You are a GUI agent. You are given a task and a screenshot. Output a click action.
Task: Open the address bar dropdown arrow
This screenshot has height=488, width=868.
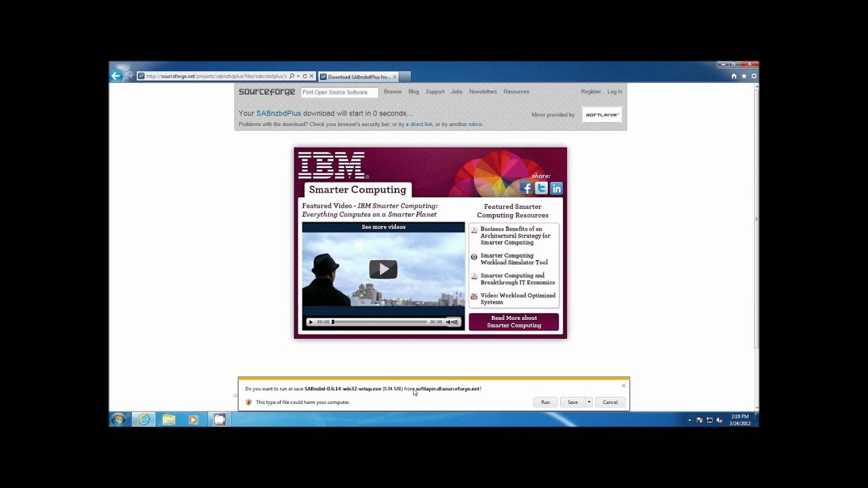(x=298, y=76)
